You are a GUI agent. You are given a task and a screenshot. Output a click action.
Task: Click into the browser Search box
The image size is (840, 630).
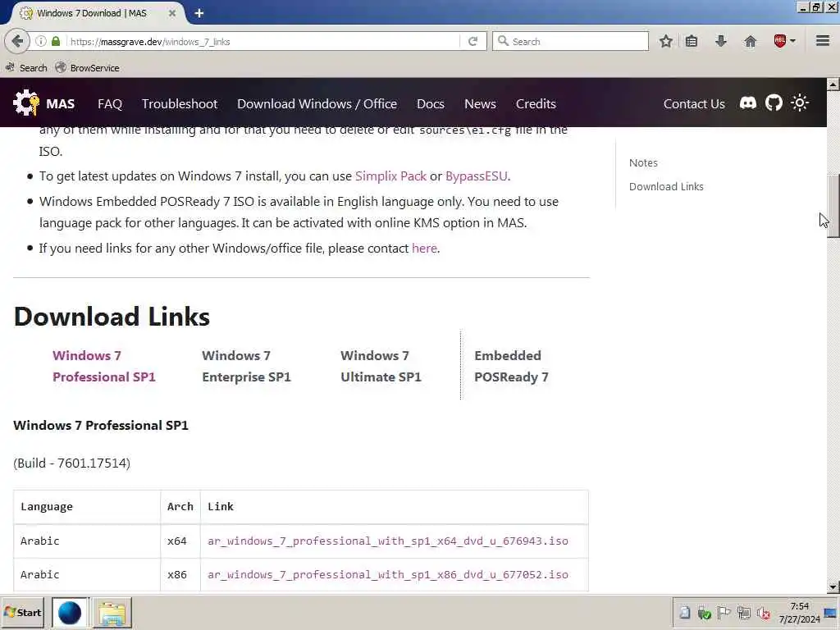(571, 41)
